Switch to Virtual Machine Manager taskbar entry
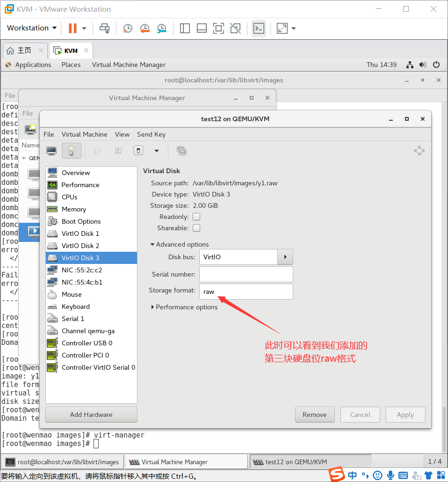 click(x=187, y=462)
